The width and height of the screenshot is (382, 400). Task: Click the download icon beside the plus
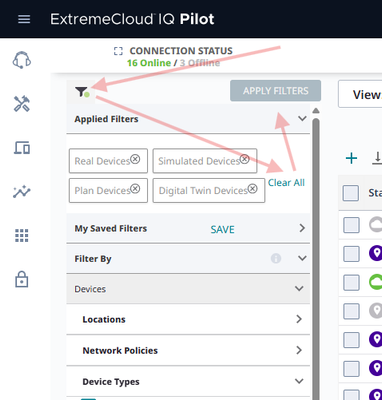point(377,158)
